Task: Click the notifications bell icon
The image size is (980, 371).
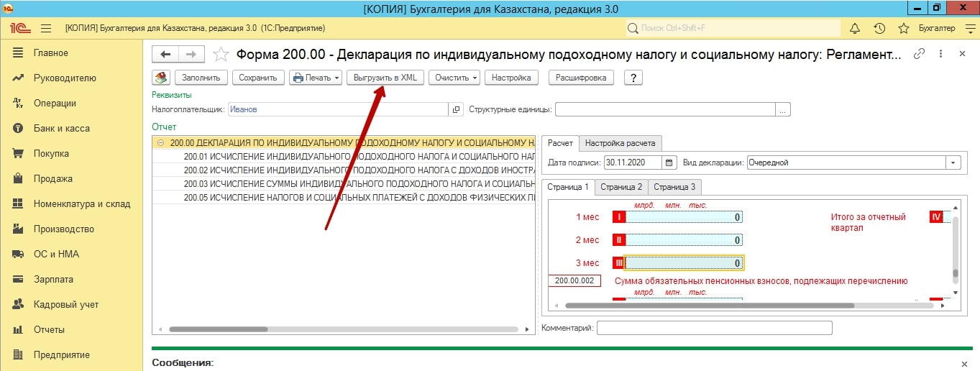Action: click(855, 29)
